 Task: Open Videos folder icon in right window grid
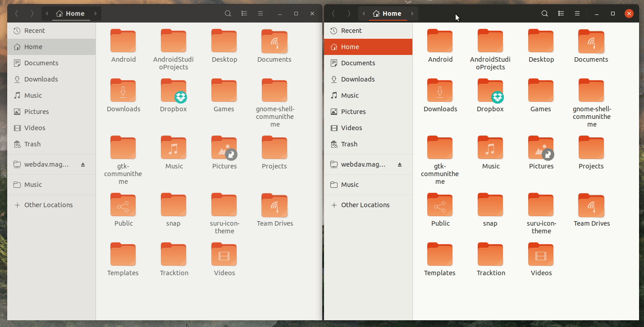[x=541, y=254]
